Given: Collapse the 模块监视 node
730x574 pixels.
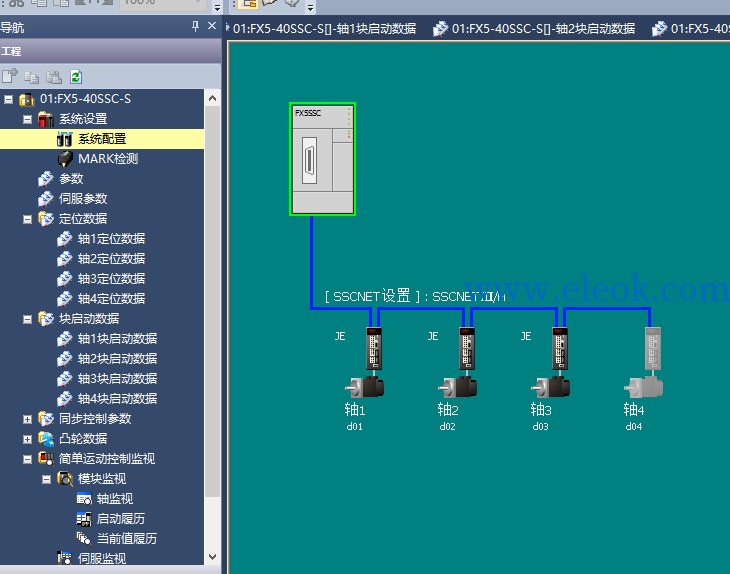Looking at the screenshot, I should [x=47, y=479].
